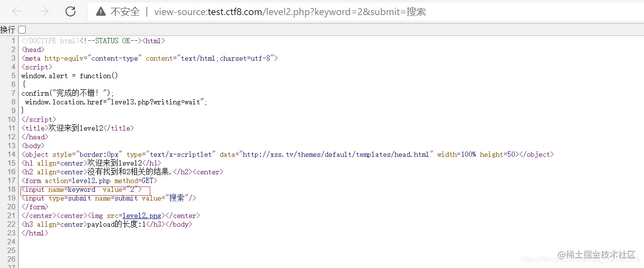The image size is (644, 268).
Task: Click the form action=level2.php line
Action: [x=89, y=181]
